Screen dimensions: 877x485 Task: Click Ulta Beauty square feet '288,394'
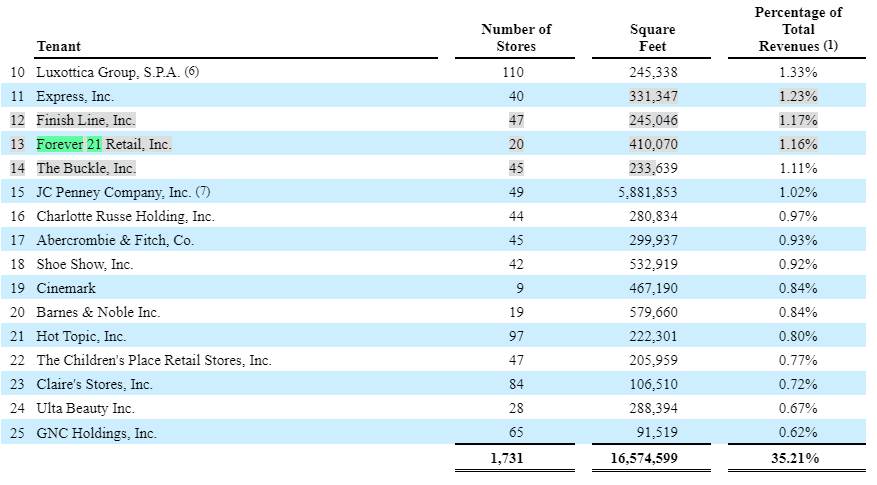tap(653, 409)
